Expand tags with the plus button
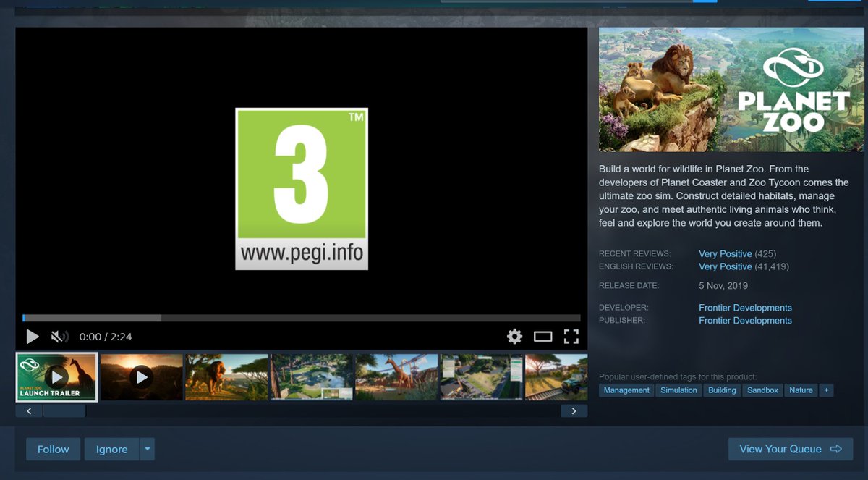 pyautogui.click(x=826, y=390)
